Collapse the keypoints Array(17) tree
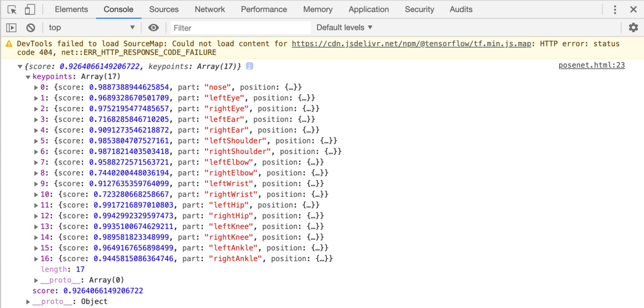The image size is (644, 308). coord(28,77)
